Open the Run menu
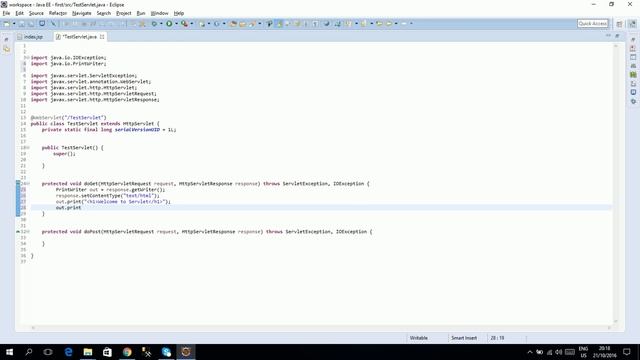The width and height of the screenshot is (640, 360). coord(141,13)
